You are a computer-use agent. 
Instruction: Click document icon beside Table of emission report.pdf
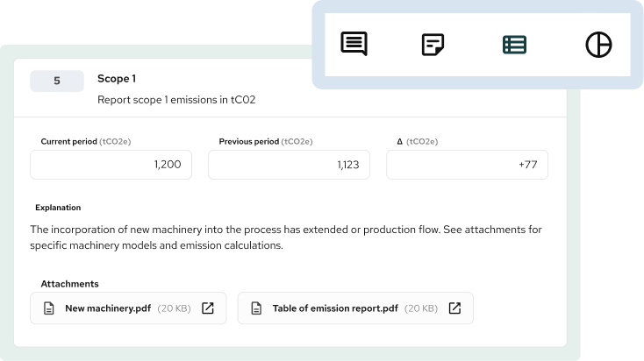tap(257, 308)
